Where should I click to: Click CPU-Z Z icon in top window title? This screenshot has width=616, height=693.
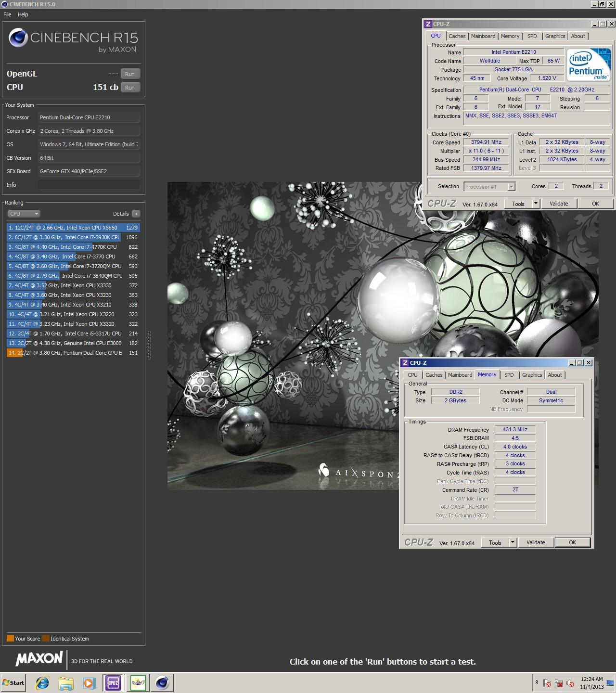tap(428, 24)
